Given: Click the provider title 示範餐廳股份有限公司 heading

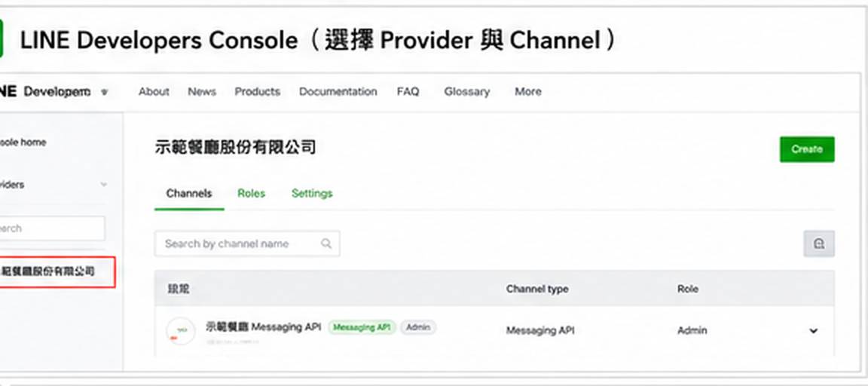Looking at the screenshot, I should [236, 147].
